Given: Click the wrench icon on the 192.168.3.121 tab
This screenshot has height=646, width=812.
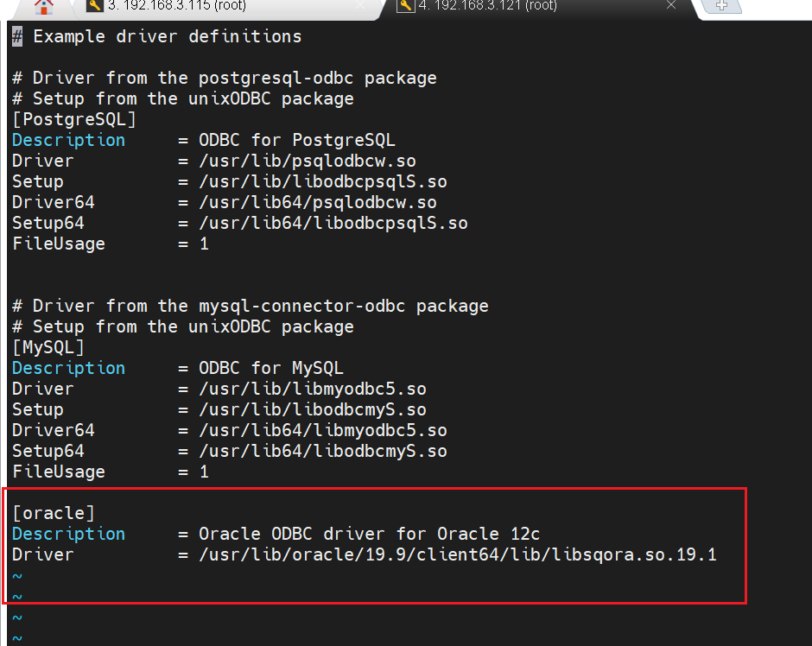Looking at the screenshot, I should click(x=404, y=6).
